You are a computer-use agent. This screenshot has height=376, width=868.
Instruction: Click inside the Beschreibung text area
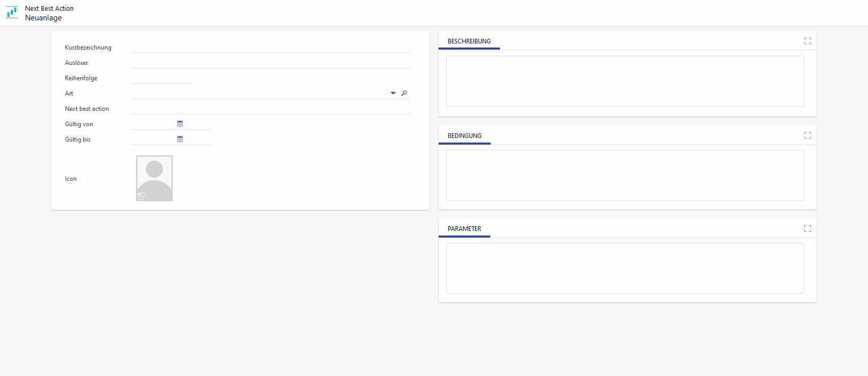[625, 81]
